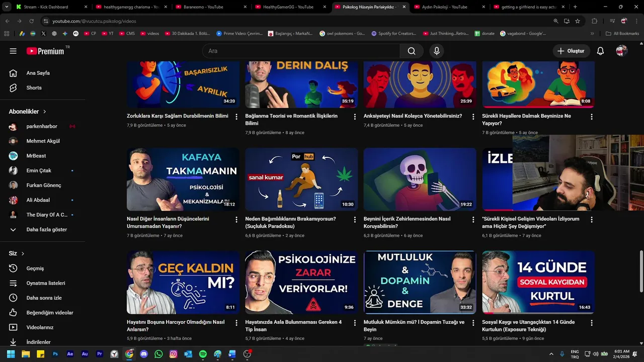This screenshot has width=644, height=362.
Task: Open Daha sonra izle list
Action: coord(42,298)
